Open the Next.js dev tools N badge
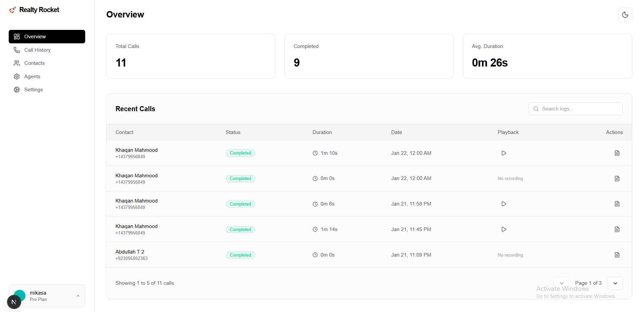644x312 pixels. pyautogui.click(x=14, y=302)
